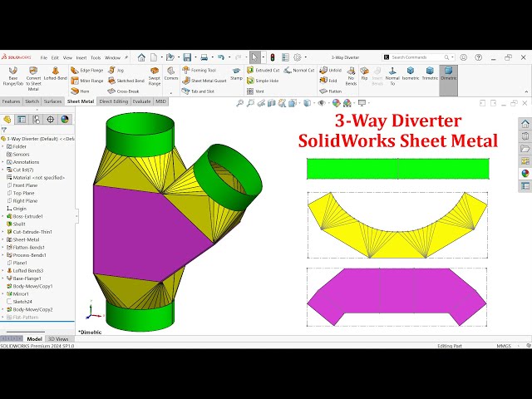Click the Edit Appearance color ball
532x399 pixels.
336,103
